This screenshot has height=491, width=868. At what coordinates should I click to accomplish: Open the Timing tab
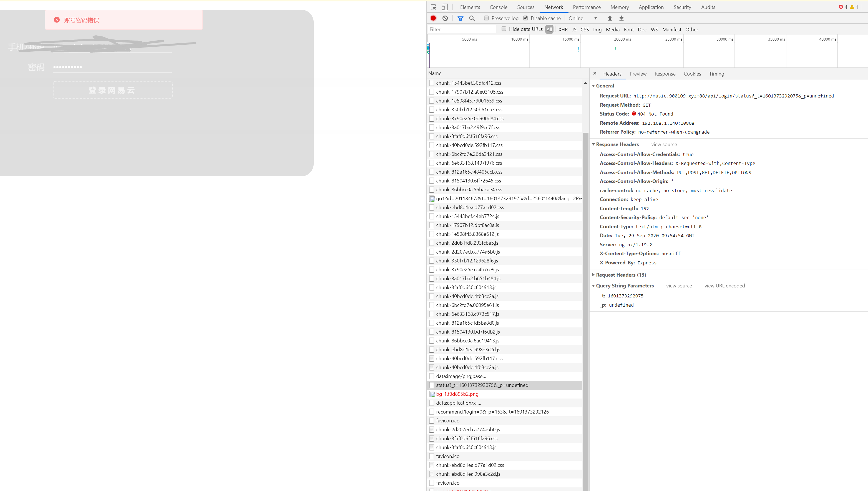[x=716, y=74]
